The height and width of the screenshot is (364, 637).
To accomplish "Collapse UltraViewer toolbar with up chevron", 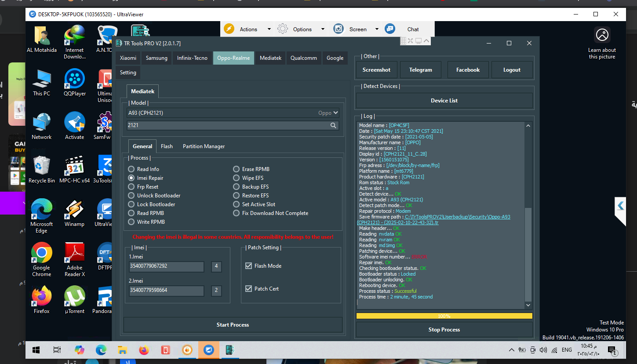I will click(427, 41).
